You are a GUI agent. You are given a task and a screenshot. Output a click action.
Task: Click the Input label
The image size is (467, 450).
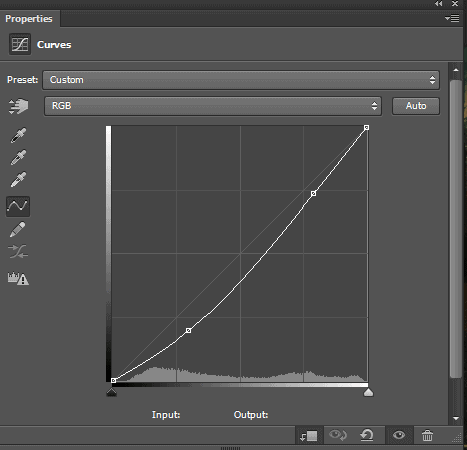(166, 415)
